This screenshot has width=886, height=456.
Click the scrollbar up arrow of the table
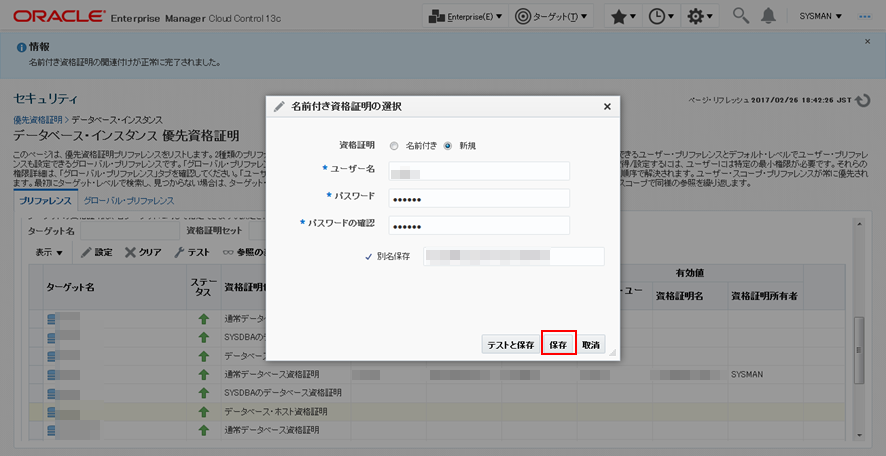[859, 224]
